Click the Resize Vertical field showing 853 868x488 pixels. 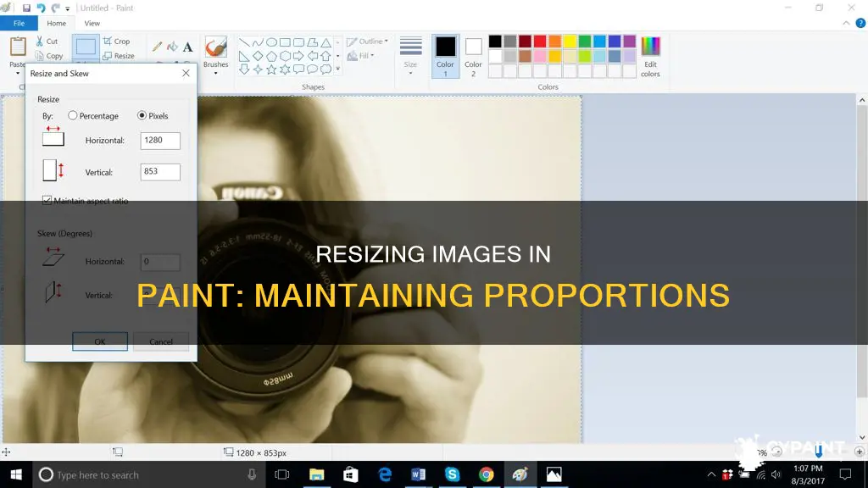point(160,171)
